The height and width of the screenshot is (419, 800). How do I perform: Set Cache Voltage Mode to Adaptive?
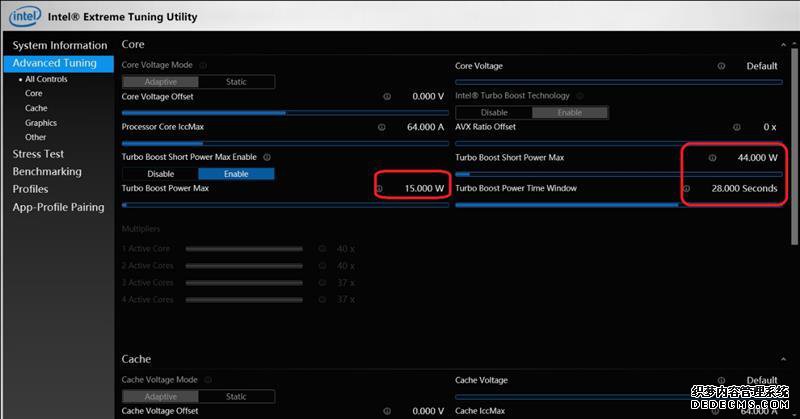(x=160, y=397)
